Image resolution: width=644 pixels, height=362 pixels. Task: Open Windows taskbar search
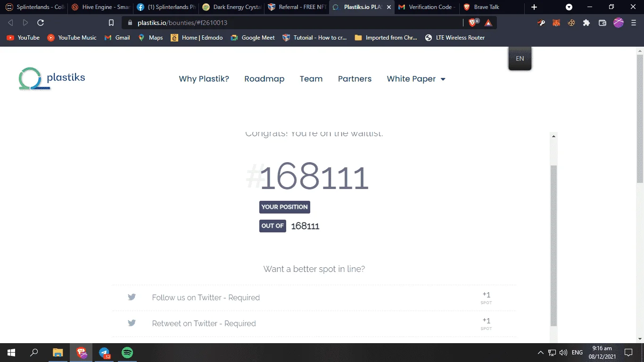click(x=34, y=353)
